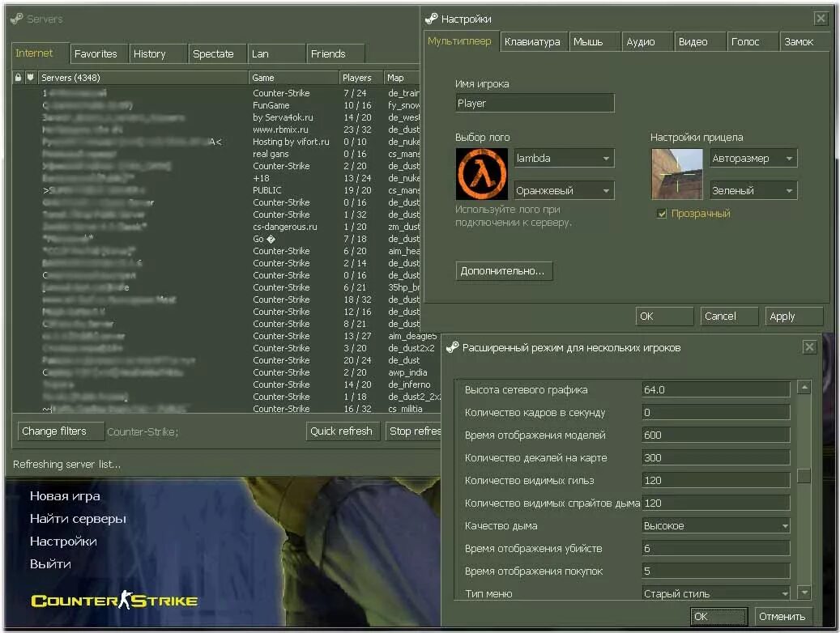This screenshot has width=840, height=633.
Task: Click the Количество кадров в секунду field
Action: click(716, 412)
